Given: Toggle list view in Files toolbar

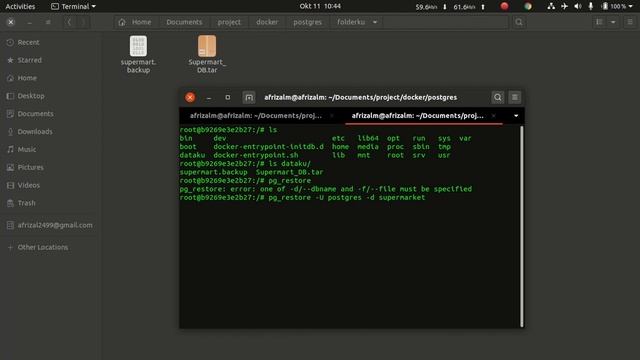Looking at the screenshot, I should [x=599, y=22].
